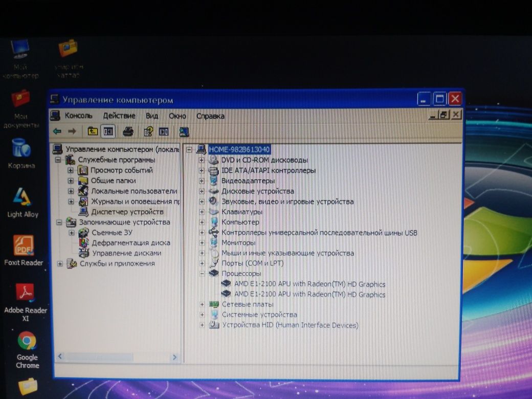Expand Службы и приложения
The width and height of the screenshot is (532, 399).
(x=60, y=263)
